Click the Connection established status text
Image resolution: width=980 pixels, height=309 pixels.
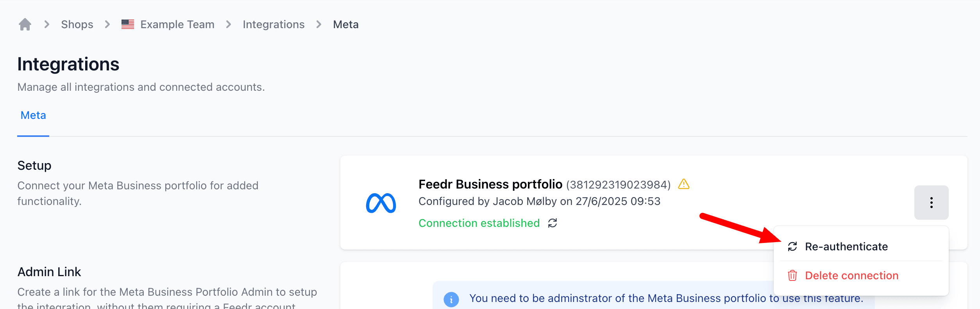pos(479,223)
